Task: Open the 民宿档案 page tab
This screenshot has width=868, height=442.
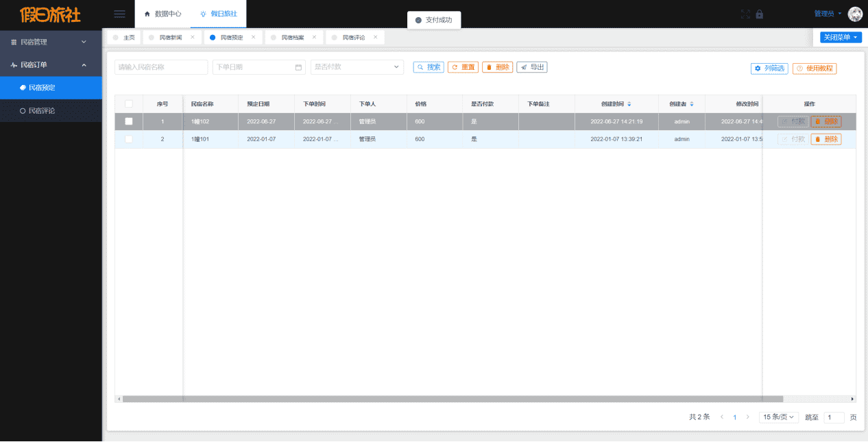Action: [x=293, y=37]
